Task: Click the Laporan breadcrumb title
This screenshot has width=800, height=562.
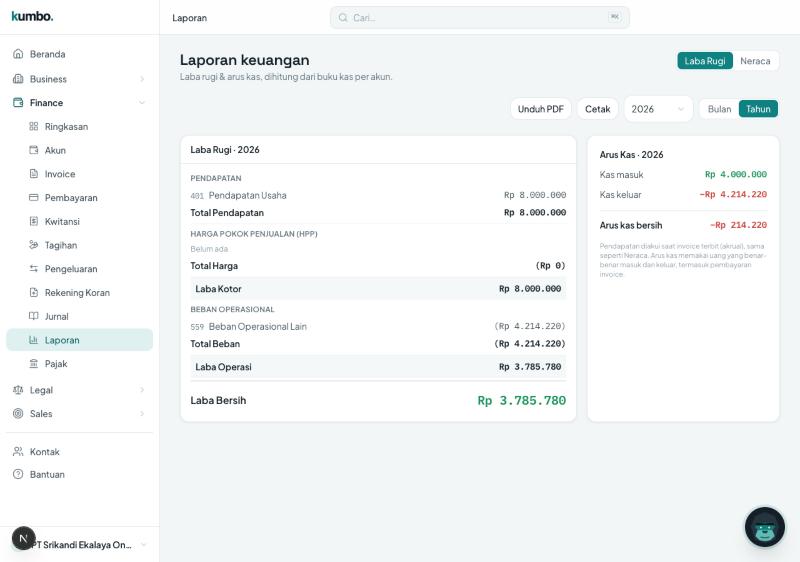Action: [189, 18]
